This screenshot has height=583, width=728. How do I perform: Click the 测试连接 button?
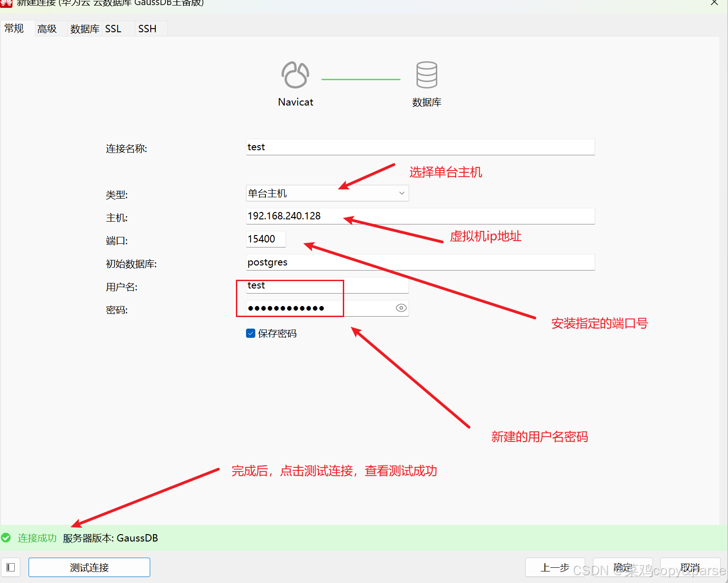(x=89, y=567)
